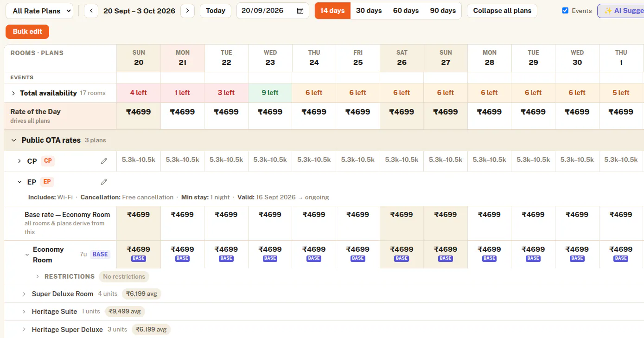Expand the CP rate plan

pos(19,161)
